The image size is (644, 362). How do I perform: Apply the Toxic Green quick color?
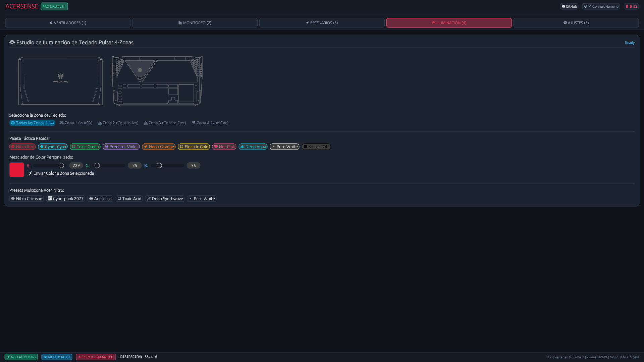click(x=85, y=147)
